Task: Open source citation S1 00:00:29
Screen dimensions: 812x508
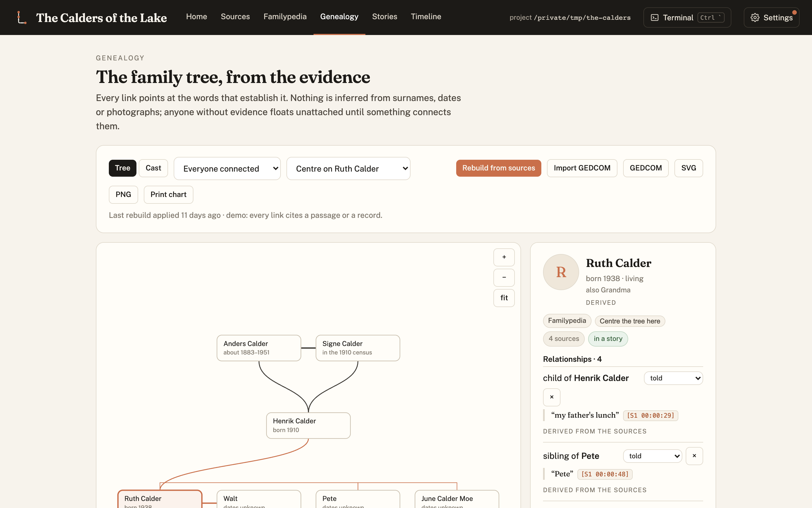Action: click(x=650, y=416)
